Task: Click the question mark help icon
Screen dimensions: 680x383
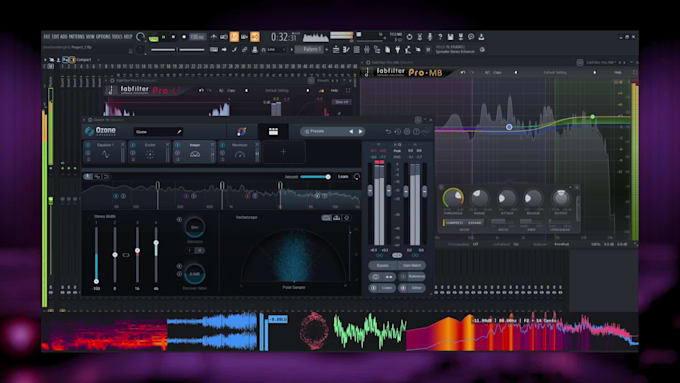Action: point(440,37)
